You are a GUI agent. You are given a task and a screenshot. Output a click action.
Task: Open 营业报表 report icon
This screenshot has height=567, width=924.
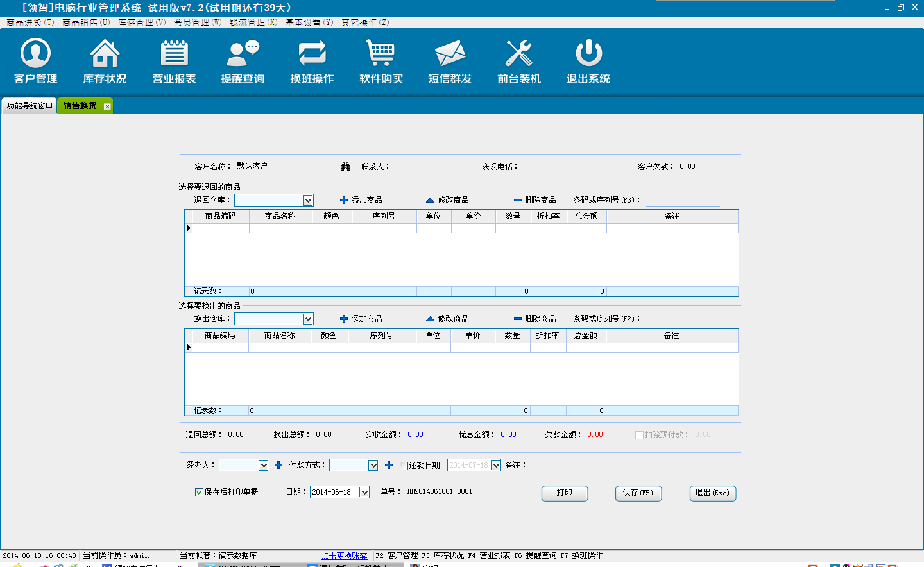click(174, 54)
